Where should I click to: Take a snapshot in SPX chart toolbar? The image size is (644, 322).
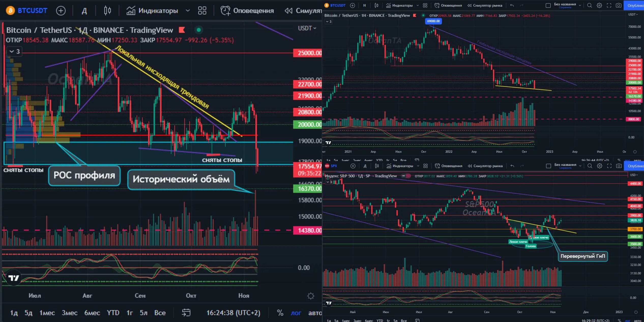tap(619, 166)
